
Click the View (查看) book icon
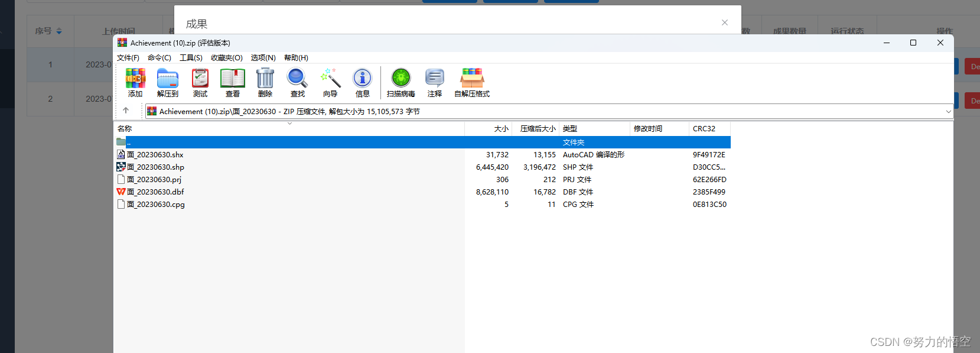coord(233,78)
